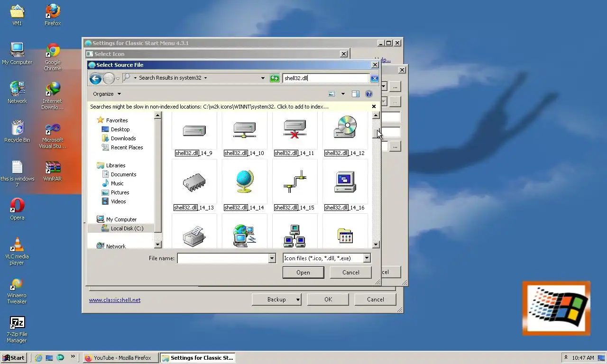Screen dimensions: 607x364
Task: Click the grayed Forward arrow button
Action: 109,78
